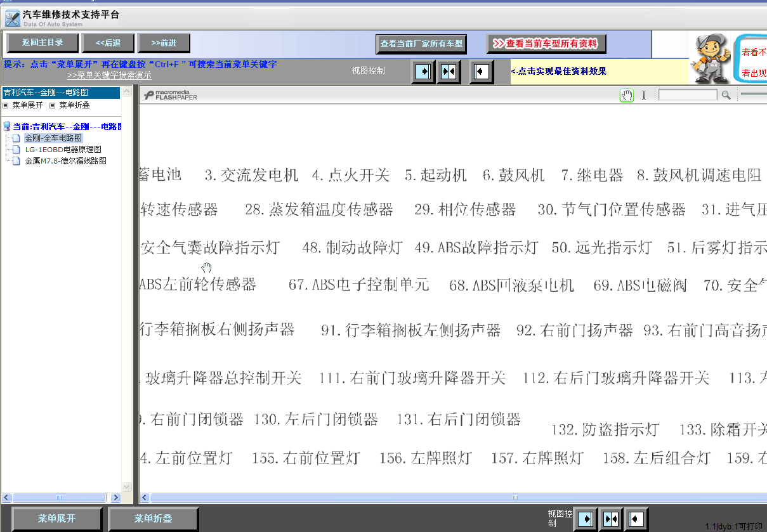Click document text 3.交流发电机
The height and width of the screenshot is (532, 767).
pos(251,175)
